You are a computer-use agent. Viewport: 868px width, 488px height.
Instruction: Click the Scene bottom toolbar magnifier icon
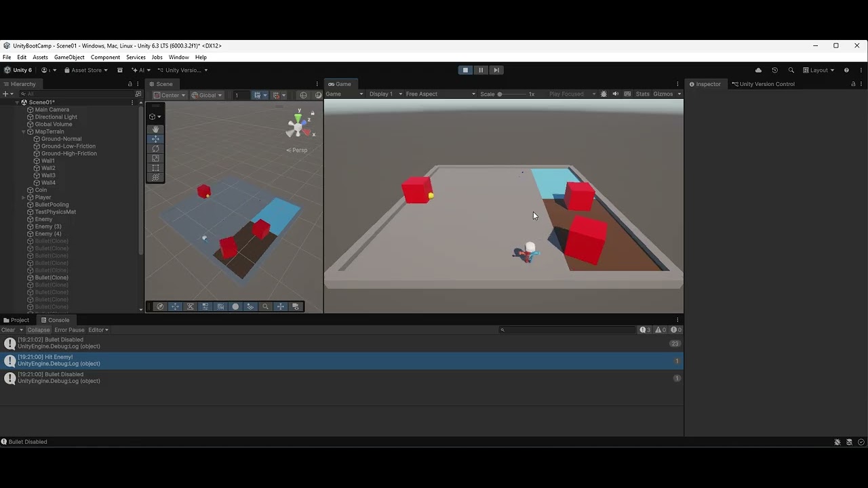pyautogui.click(x=265, y=306)
